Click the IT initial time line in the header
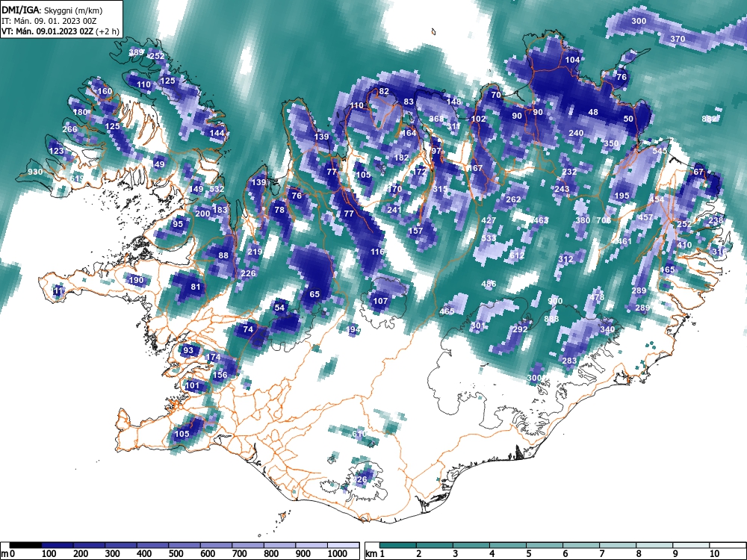 (x=50, y=21)
